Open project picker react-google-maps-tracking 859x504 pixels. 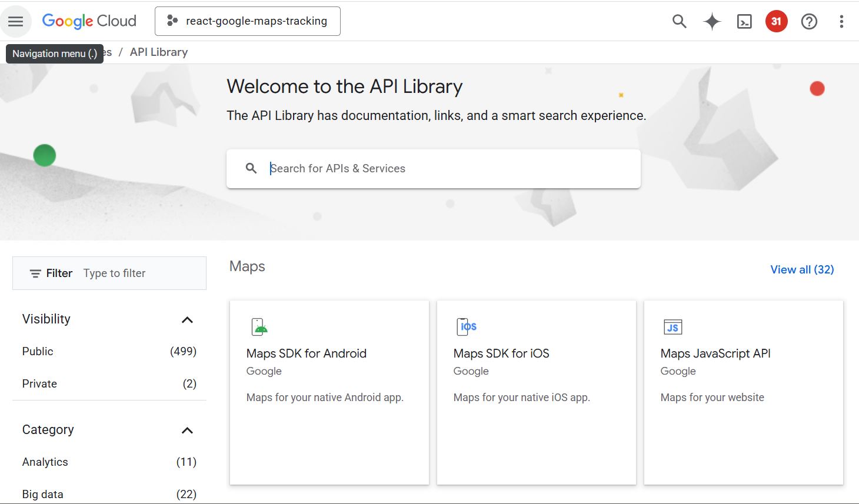(x=248, y=21)
